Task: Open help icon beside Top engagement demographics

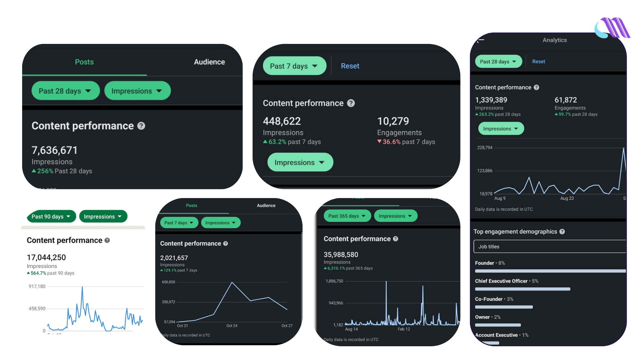Action: coord(562,232)
